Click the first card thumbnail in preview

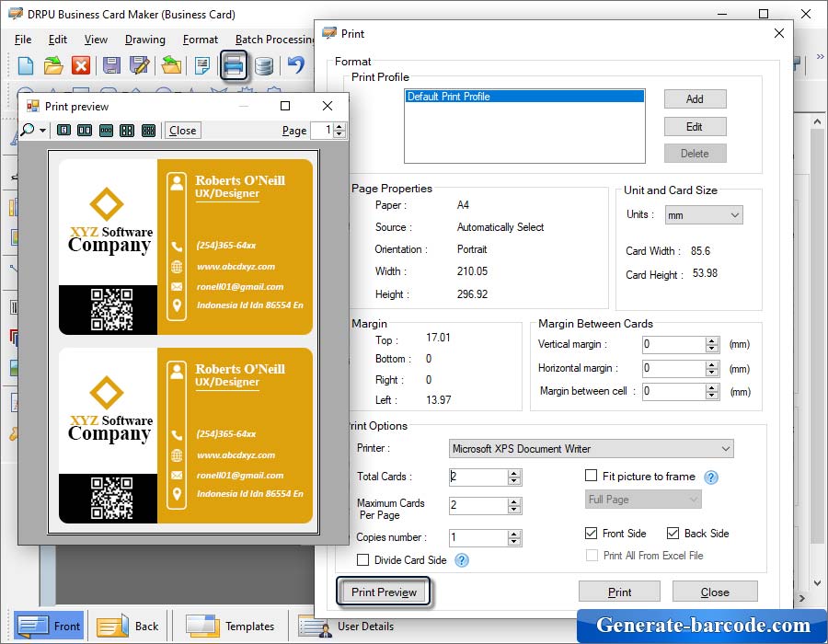pyautogui.click(x=185, y=247)
